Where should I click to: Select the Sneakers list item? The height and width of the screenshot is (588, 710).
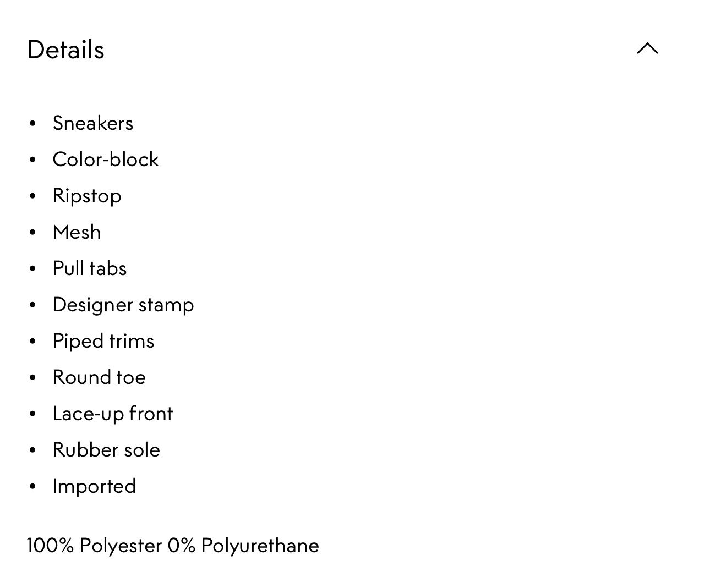tap(93, 123)
